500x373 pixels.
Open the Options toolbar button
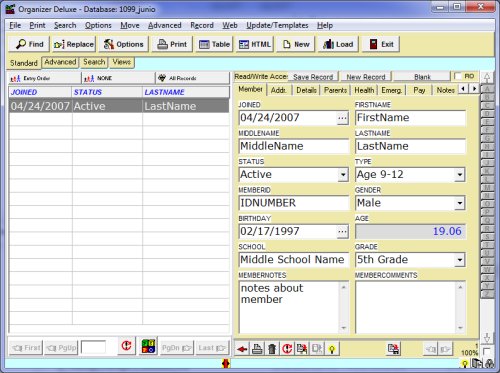click(x=123, y=44)
